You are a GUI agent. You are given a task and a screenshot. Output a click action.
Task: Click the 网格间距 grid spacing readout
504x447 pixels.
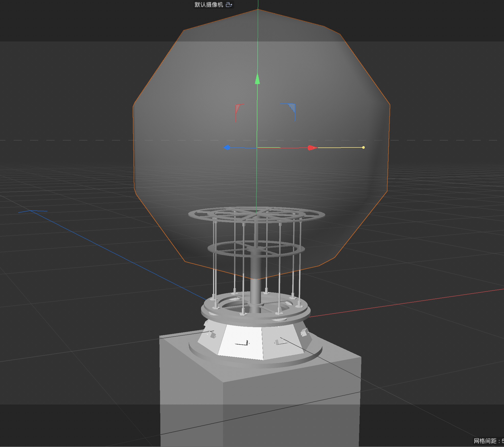click(488, 441)
